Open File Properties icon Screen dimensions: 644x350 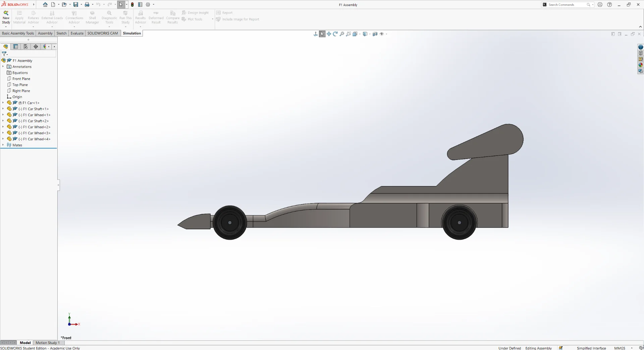pyautogui.click(x=140, y=5)
